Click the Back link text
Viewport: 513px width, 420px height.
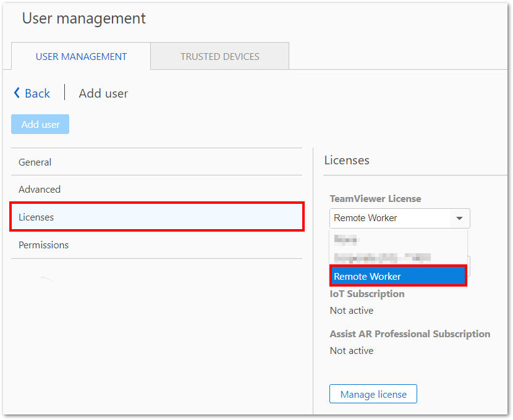tap(37, 93)
